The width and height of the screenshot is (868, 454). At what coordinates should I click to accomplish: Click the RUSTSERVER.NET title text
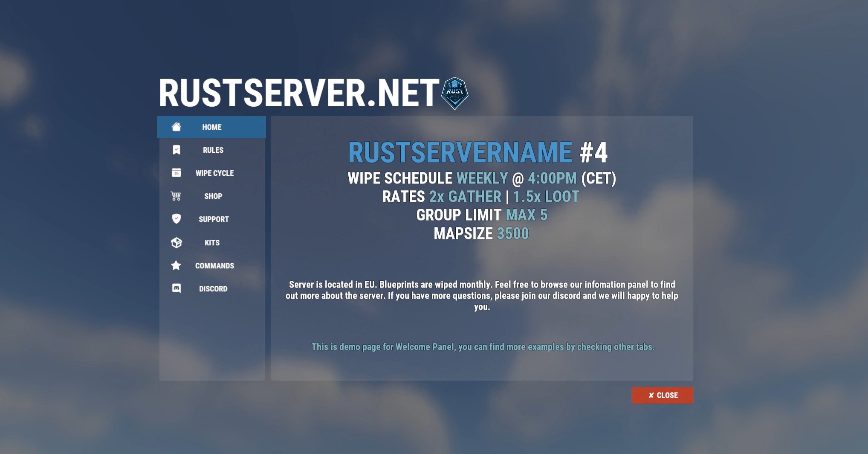tap(298, 93)
